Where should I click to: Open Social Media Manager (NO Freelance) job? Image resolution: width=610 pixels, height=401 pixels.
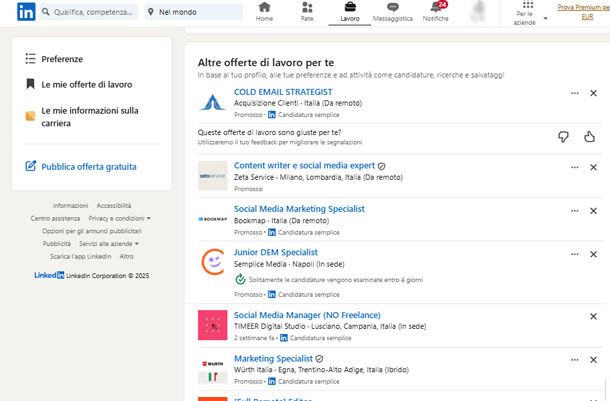pyautogui.click(x=307, y=315)
